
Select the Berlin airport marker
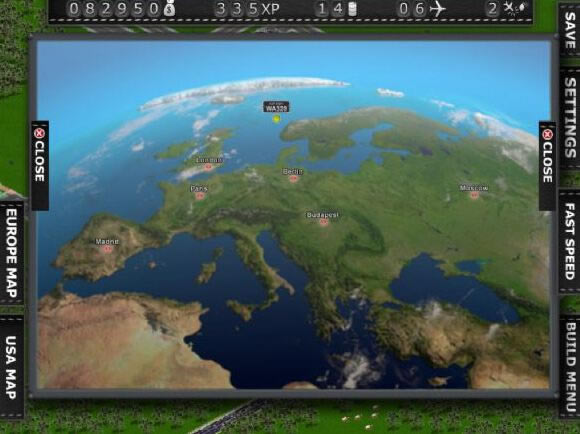tap(294, 179)
